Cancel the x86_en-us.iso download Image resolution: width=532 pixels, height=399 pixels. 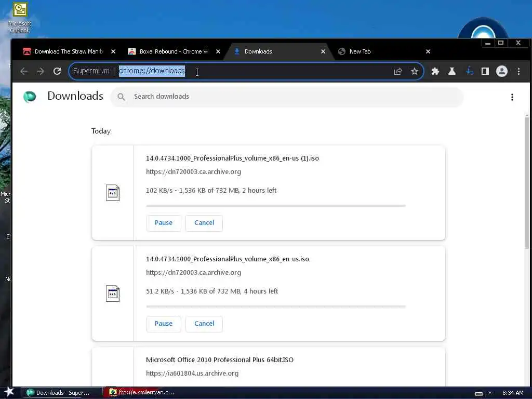[x=204, y=324]
